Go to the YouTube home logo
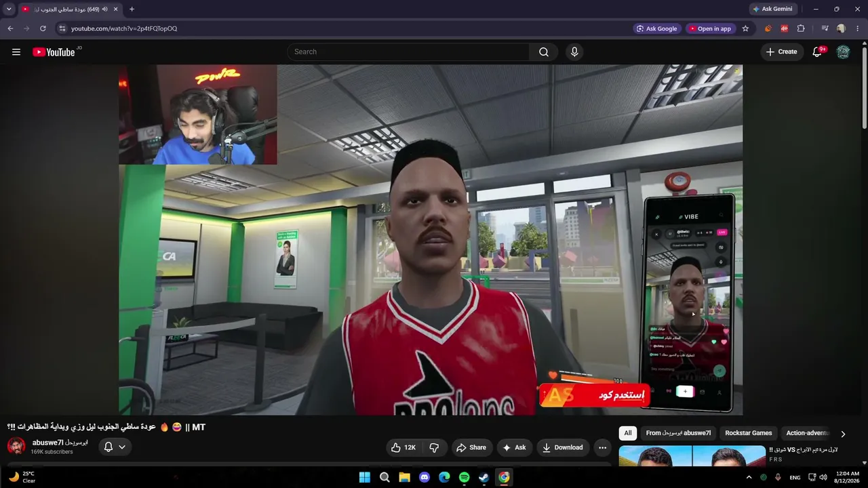The width and height of the screenshot is (868, 488). [54, 52]
